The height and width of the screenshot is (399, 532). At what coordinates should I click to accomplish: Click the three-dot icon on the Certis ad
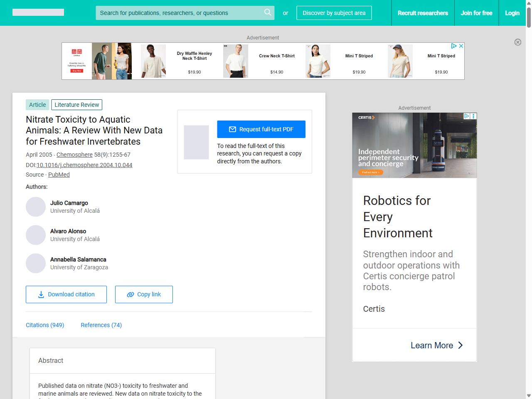coord(473,116)
